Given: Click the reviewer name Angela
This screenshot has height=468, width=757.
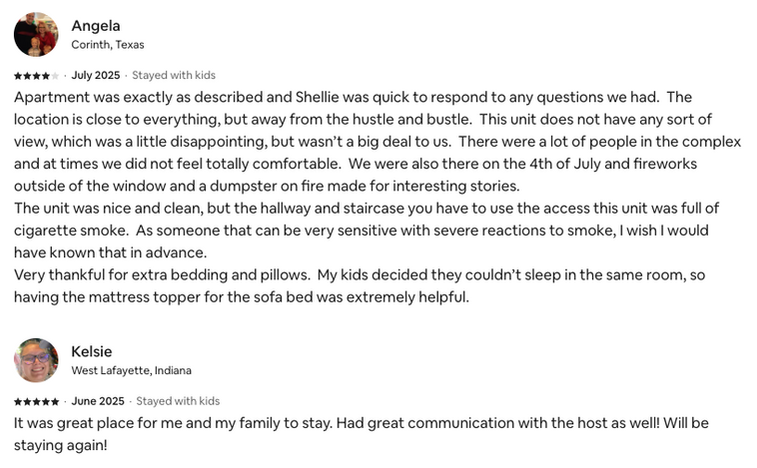Looking at the screenshot, I should [x=96, y=26].
